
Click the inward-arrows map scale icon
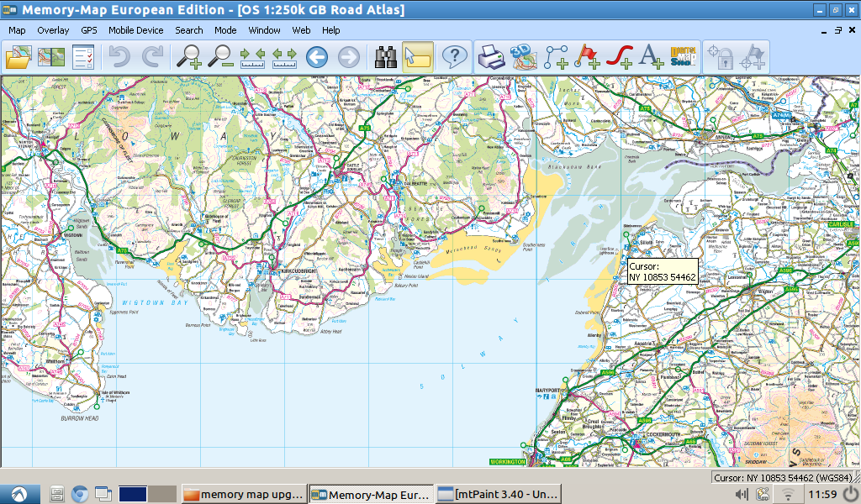252,57
